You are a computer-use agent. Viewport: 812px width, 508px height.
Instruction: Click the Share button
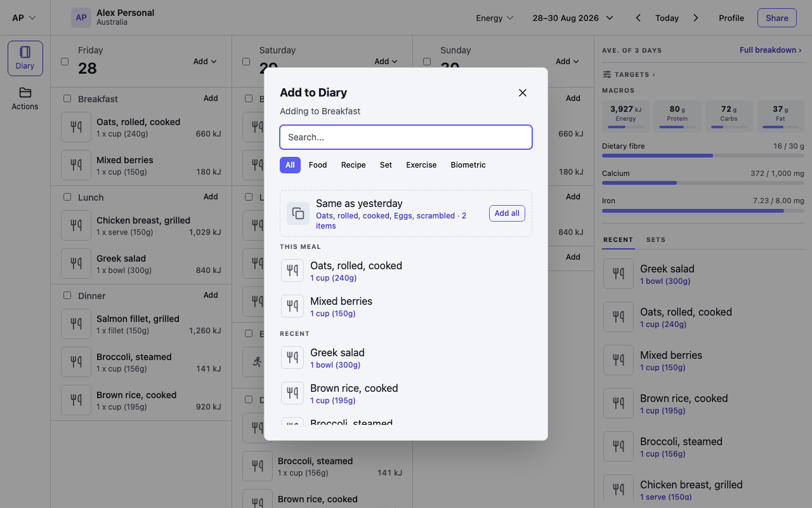coord(776,18)
